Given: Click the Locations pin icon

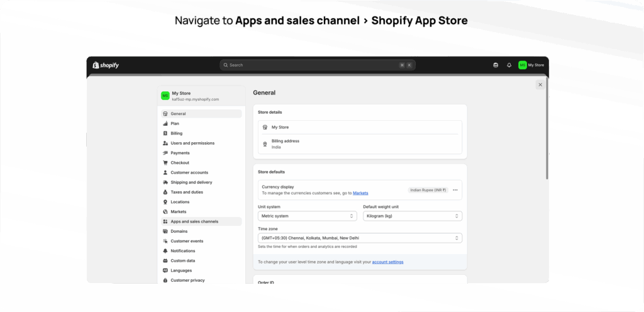Looking at the screenshot, I should pyautogui.click(x=165, y=202).
